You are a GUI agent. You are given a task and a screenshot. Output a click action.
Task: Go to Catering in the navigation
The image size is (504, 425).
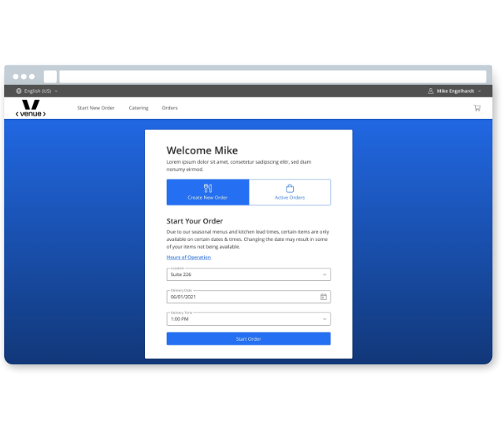click(139, 108)
